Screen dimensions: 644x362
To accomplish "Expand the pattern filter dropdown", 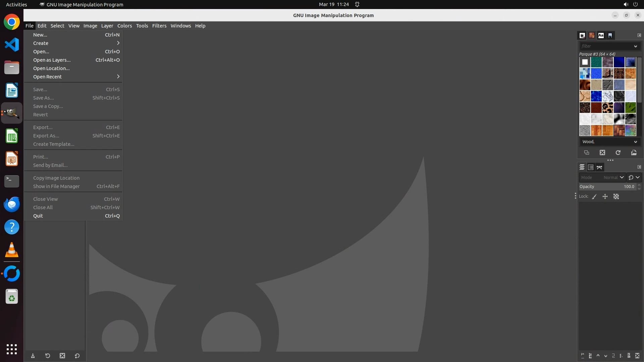I will tap(635, 46).
